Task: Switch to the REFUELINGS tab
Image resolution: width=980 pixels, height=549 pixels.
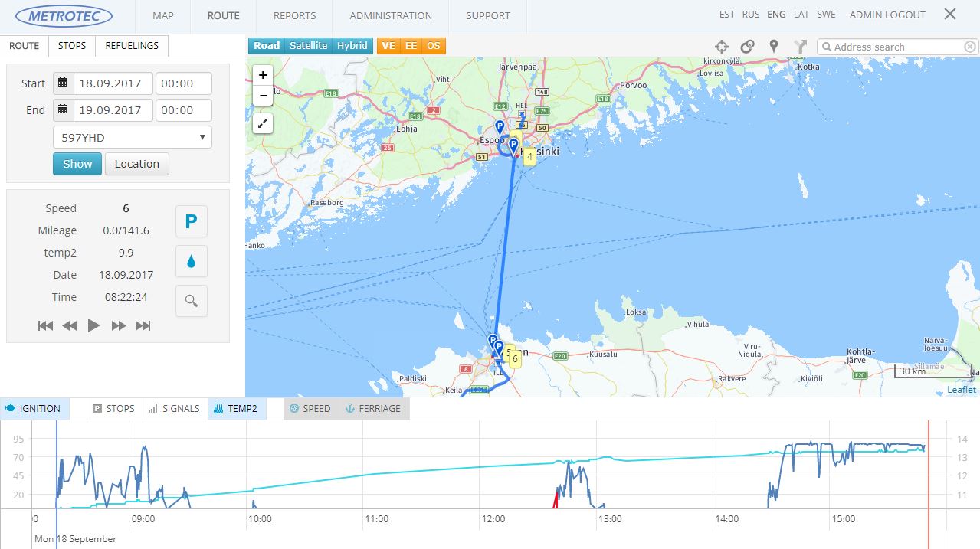Action: coord(132,46)
